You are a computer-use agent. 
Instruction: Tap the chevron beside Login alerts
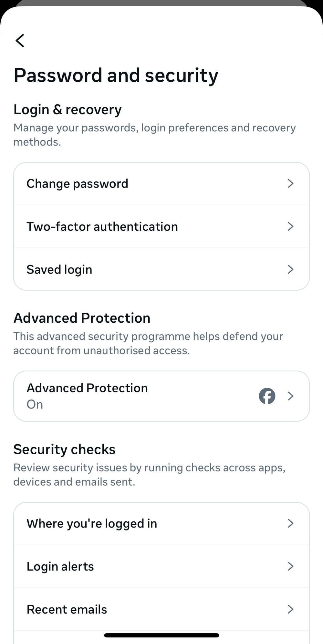click(x=290, y=566)
